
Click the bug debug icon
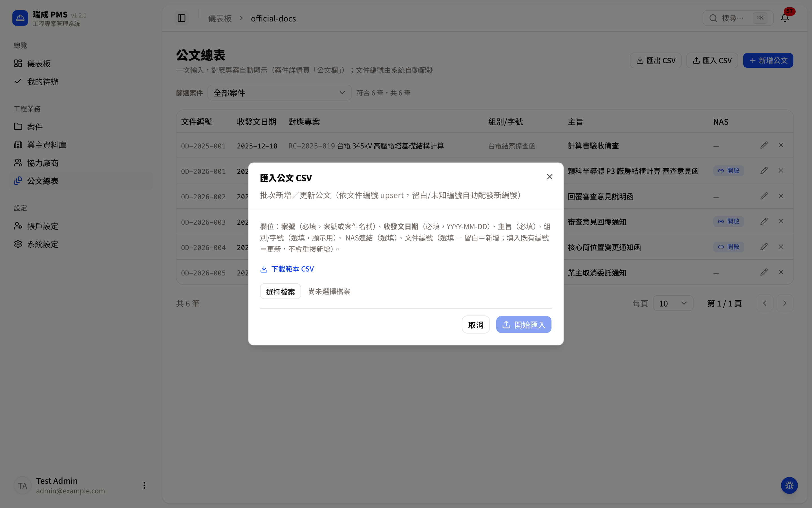tap(789, 485)
